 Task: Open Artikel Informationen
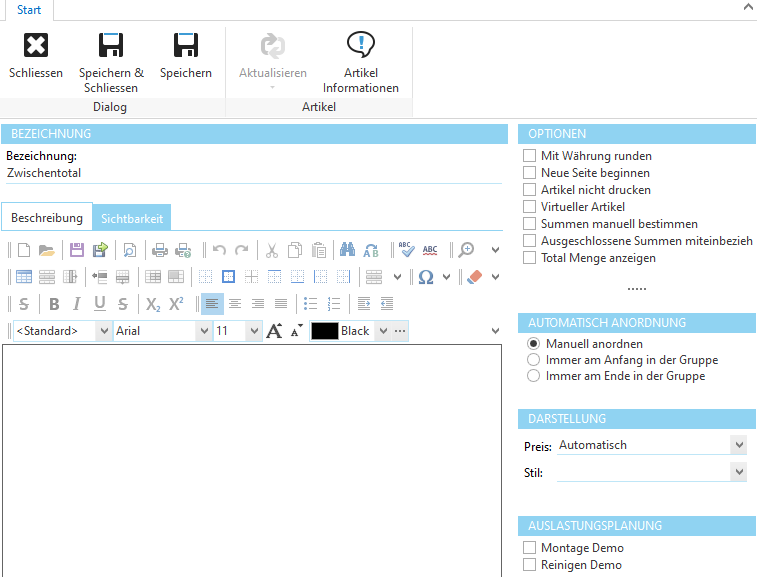360,46
